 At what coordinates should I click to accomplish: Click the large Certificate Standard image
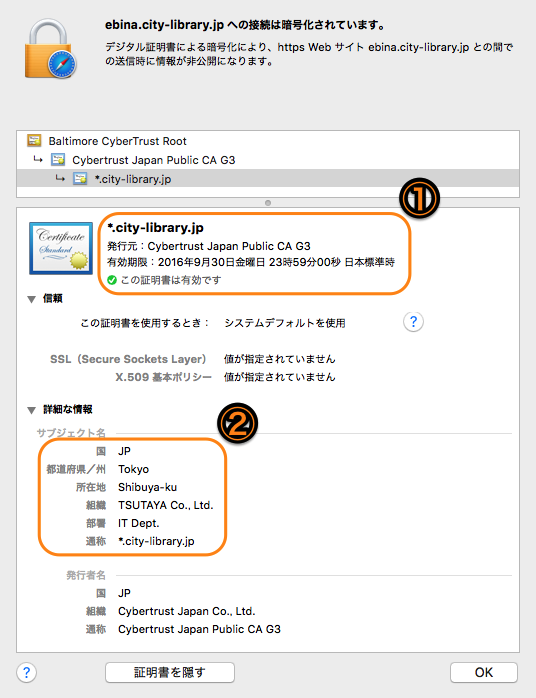61,248
